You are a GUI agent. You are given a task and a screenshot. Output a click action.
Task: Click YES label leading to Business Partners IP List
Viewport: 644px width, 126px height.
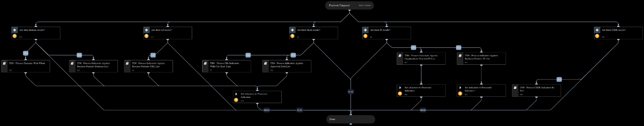458,47
